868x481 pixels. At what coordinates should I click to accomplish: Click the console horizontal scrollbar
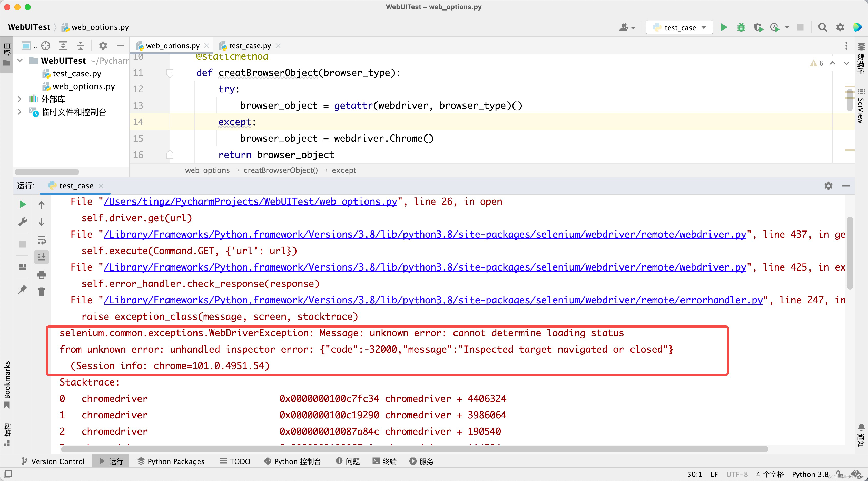coord(415,449)
